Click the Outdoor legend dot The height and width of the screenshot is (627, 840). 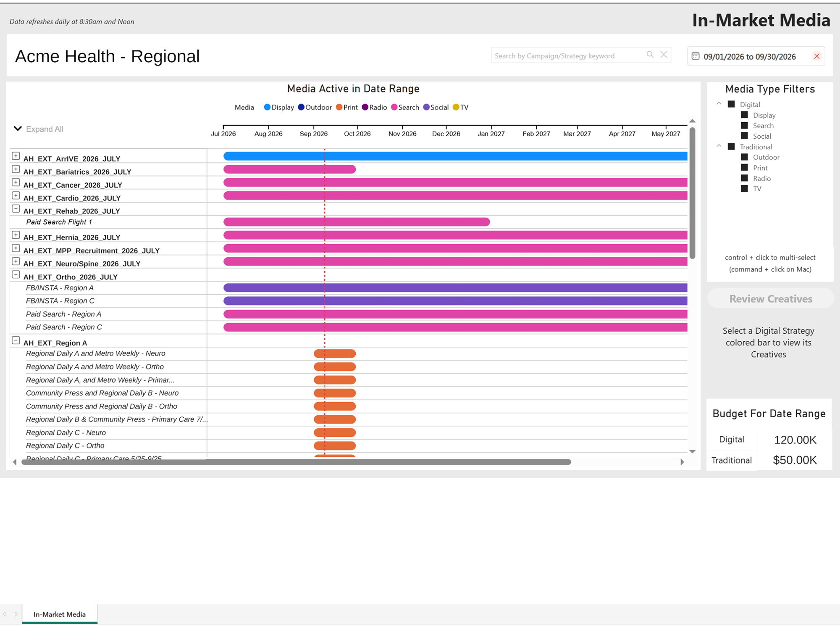tap(301, 107)
